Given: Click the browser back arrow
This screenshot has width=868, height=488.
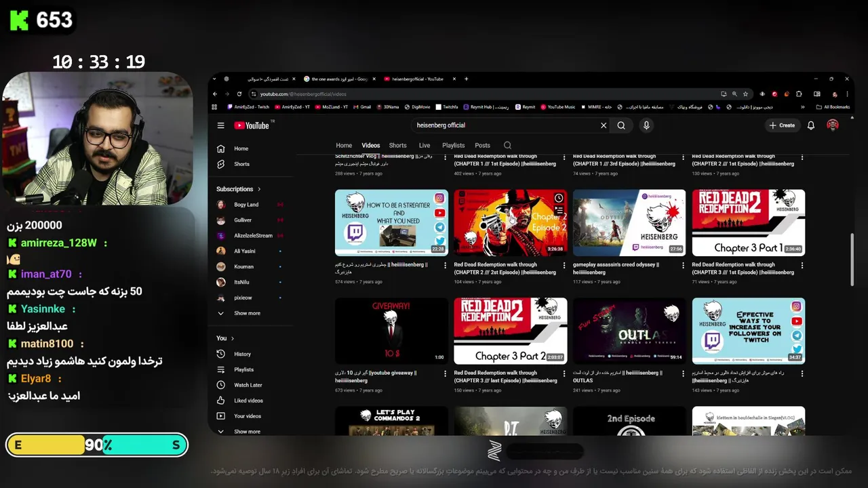Looking at the screenshot, I should click(x=215, y=94).
